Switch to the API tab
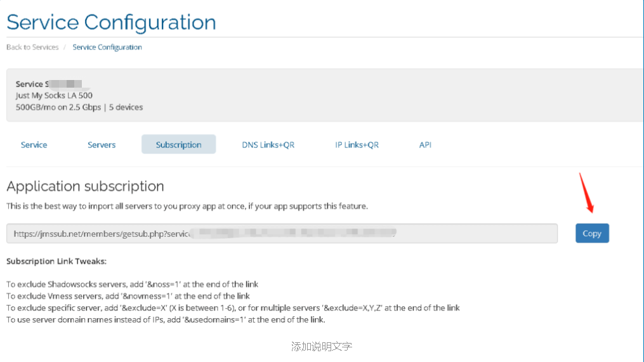 [x=425, y=145]
